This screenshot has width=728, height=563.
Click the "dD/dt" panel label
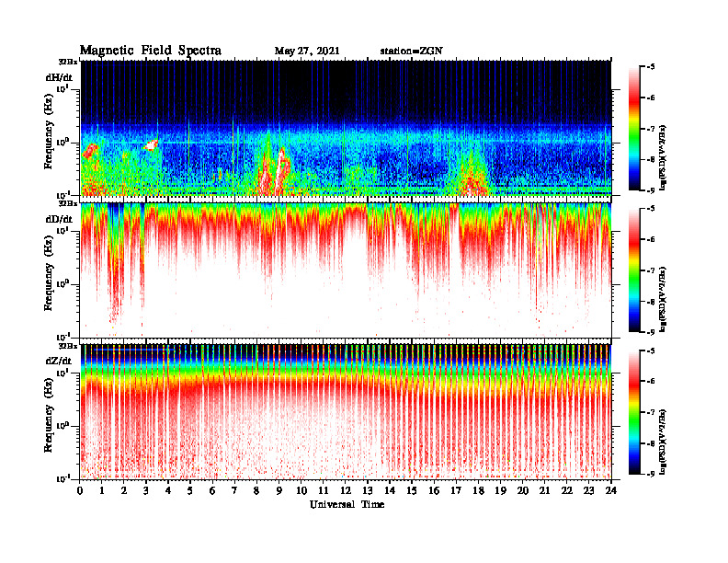(x=59, y=219)
